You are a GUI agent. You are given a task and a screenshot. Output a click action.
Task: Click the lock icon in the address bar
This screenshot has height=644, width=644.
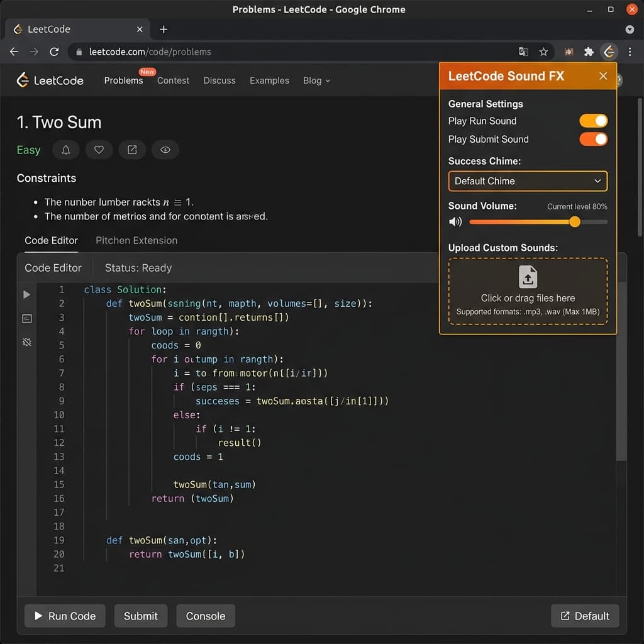click(79, 52)
